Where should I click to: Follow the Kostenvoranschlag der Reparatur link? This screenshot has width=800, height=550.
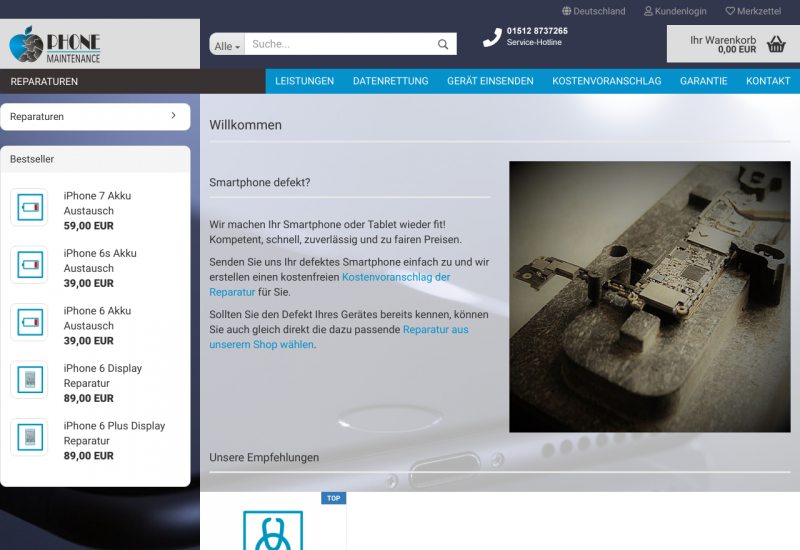coord(396,277)
